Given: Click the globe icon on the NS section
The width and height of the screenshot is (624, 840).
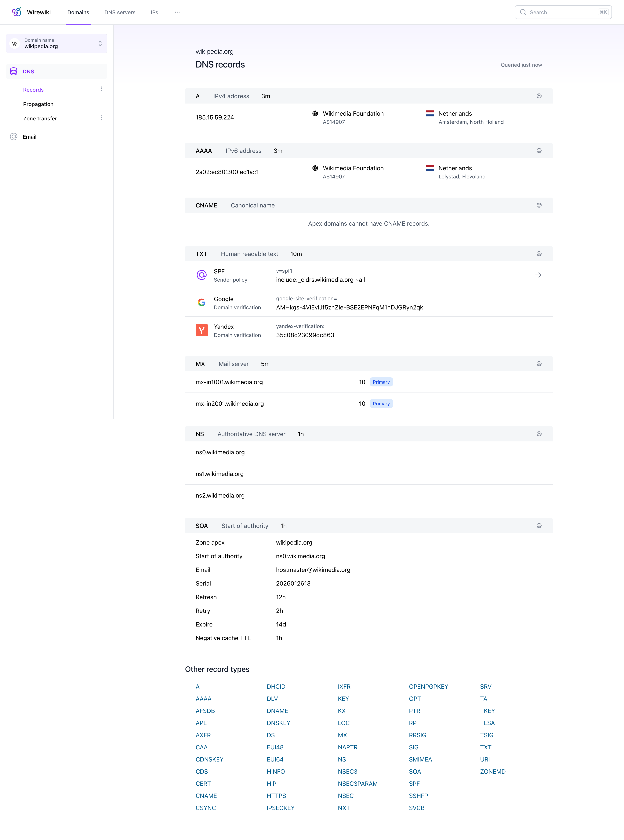Looking at the screenshot, I should [x=539, y=434].
